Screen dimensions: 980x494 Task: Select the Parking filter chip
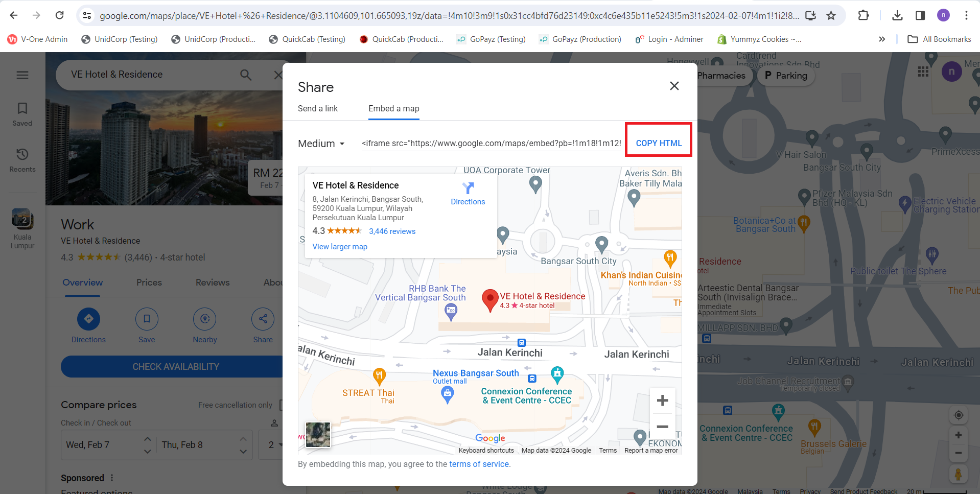786,76
